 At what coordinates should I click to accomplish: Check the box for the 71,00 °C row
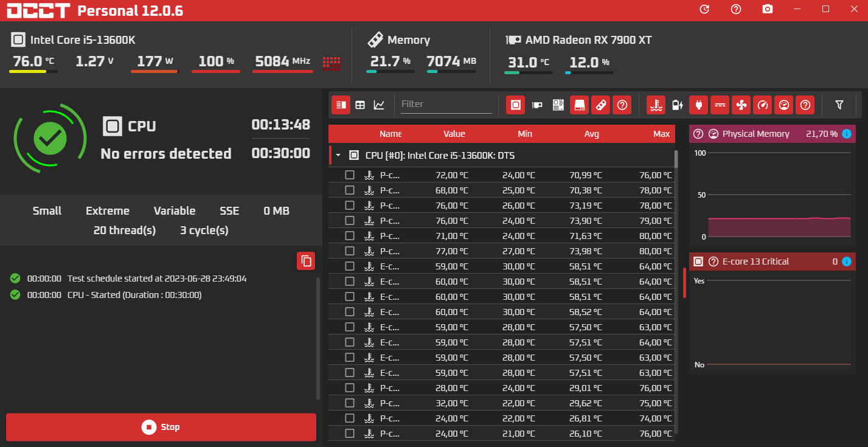pyautogui.click(x=350, y=236)
